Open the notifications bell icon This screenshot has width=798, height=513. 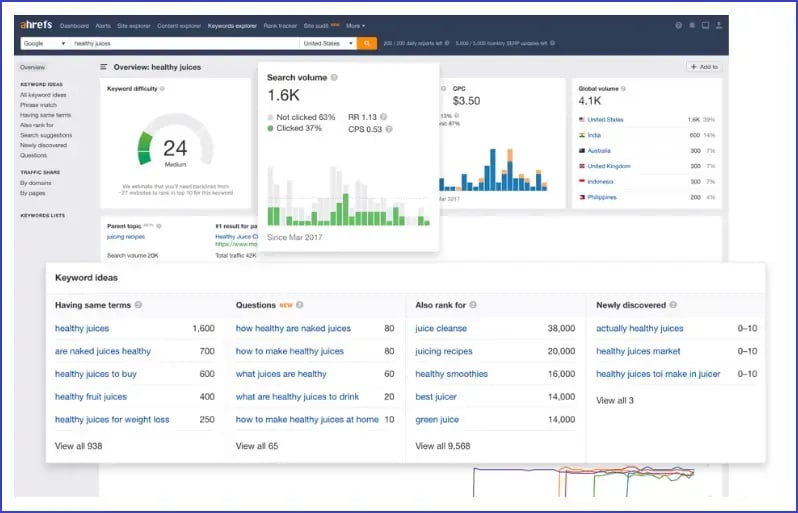tap(691, 25)
